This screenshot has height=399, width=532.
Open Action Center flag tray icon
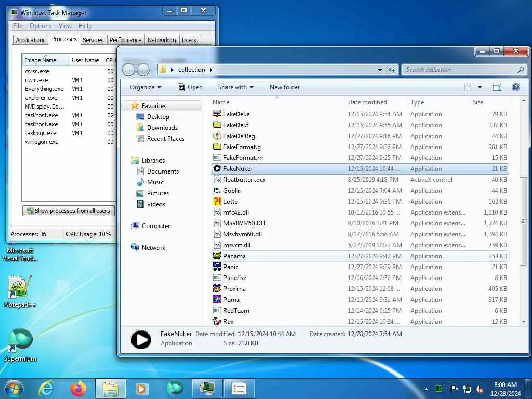tap(454, 389)
